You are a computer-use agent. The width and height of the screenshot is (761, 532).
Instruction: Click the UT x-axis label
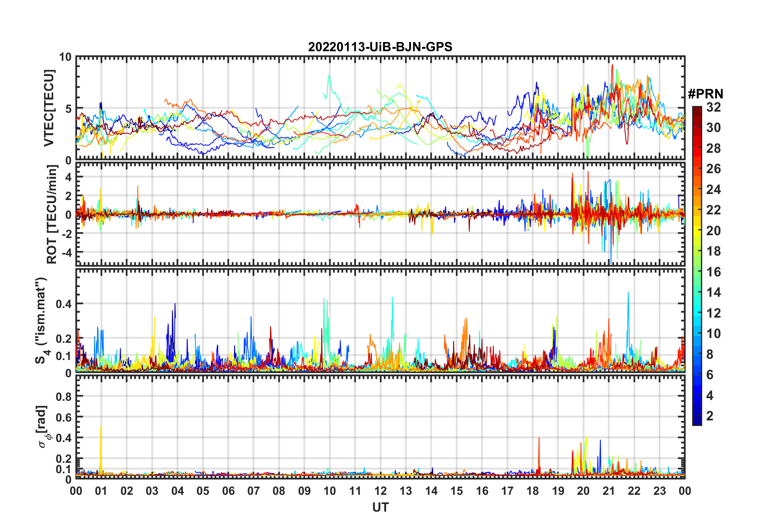pyautogui.click(x=380, y=508)
